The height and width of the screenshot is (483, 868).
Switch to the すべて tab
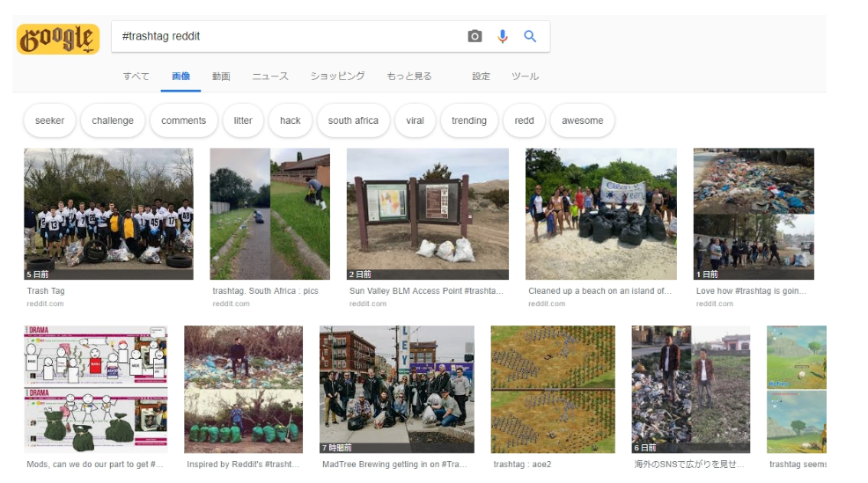tap(136, 77)
